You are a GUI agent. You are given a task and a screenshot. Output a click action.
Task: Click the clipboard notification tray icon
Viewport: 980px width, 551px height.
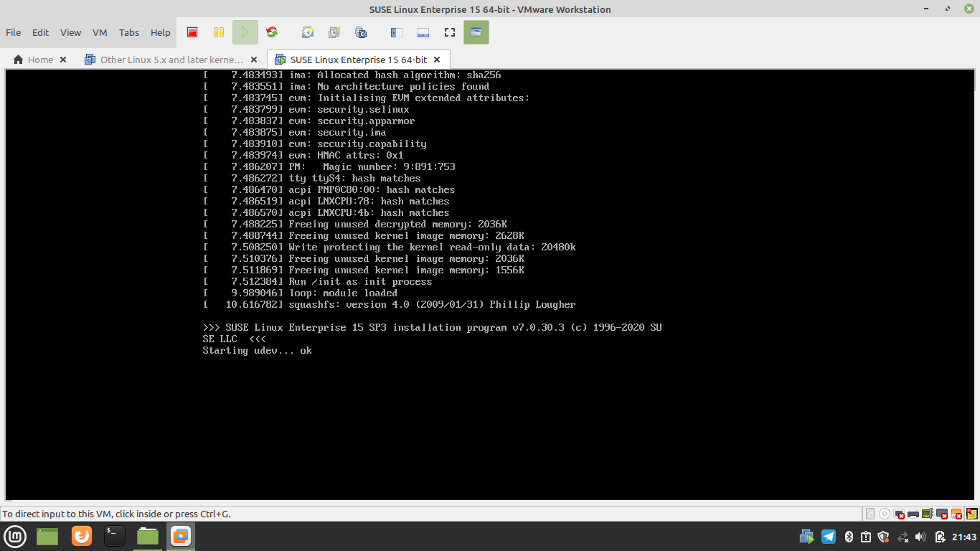click(866, 537)
